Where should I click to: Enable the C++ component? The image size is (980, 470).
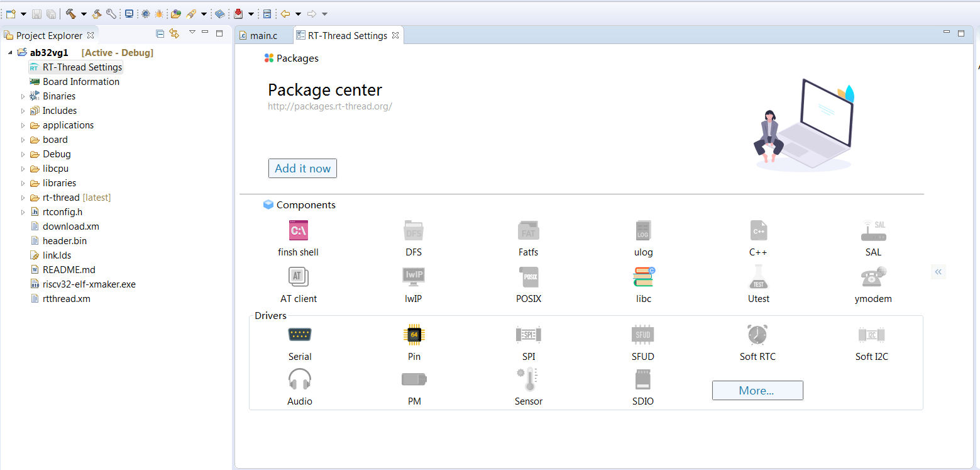[x=759, y=231]
